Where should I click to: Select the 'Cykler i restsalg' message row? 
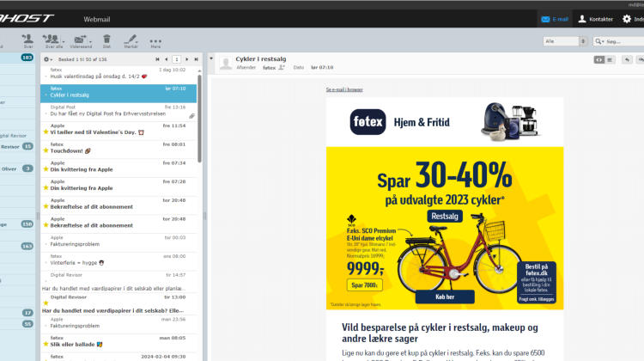(118, 94)
